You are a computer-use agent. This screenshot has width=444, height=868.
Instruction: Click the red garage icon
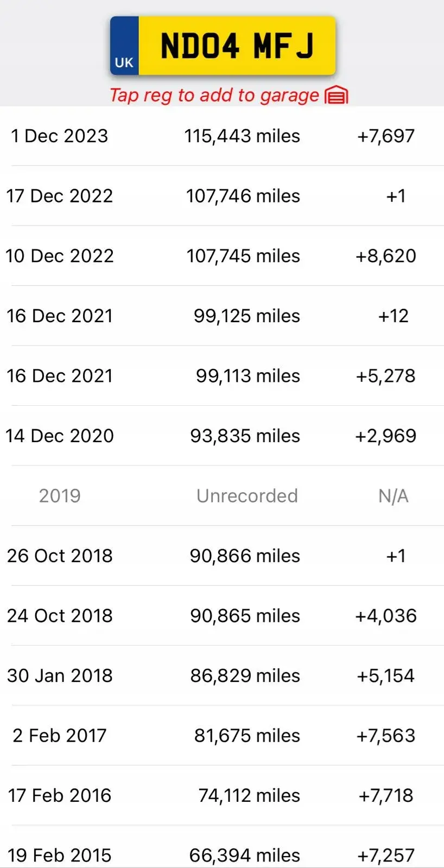coord(336,95)
